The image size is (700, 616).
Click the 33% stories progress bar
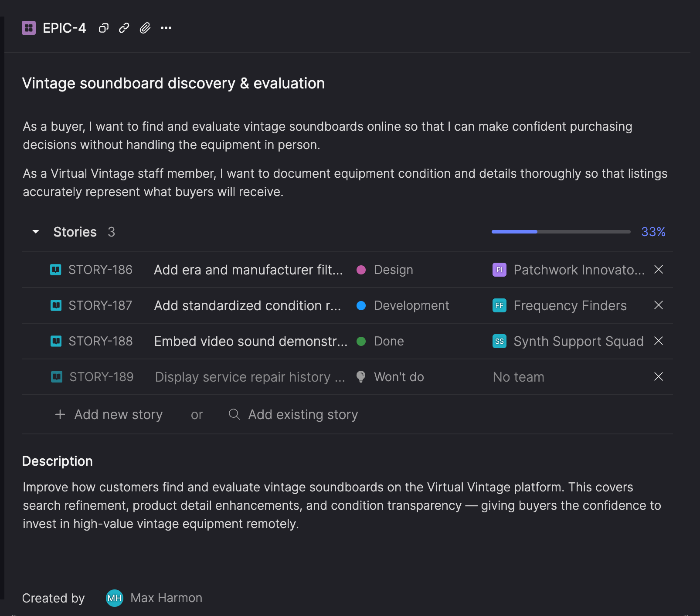click(x=561, y=232)
